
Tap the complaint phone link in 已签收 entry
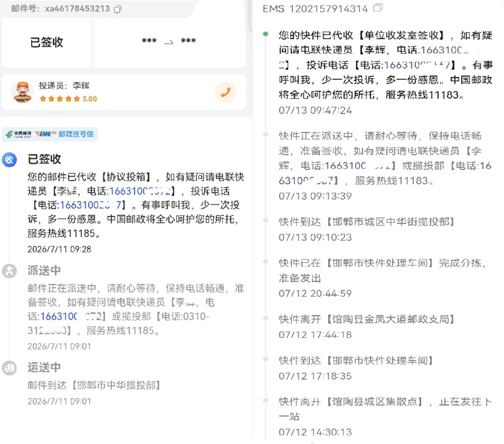pyautogui.click(x=91, y=205)
